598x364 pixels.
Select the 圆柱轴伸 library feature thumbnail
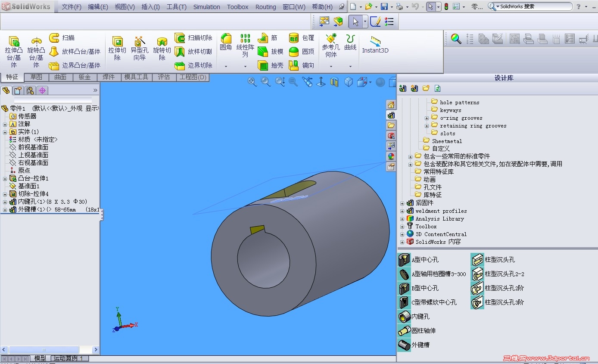coord(405,331)
